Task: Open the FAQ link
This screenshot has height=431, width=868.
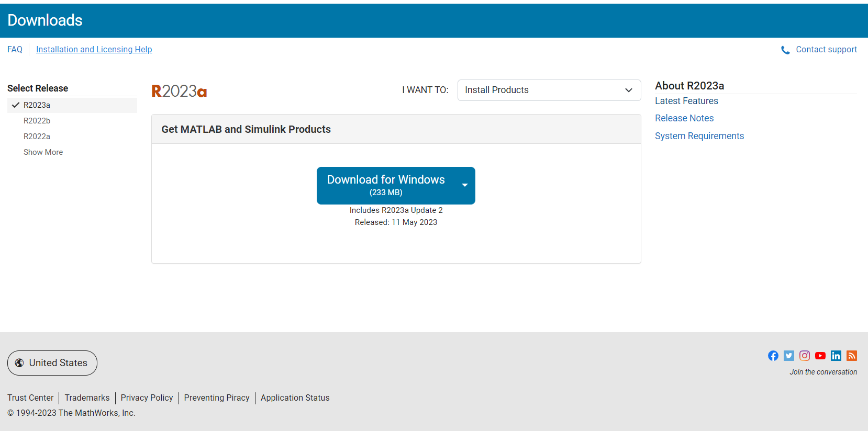Action: point(15,50)
